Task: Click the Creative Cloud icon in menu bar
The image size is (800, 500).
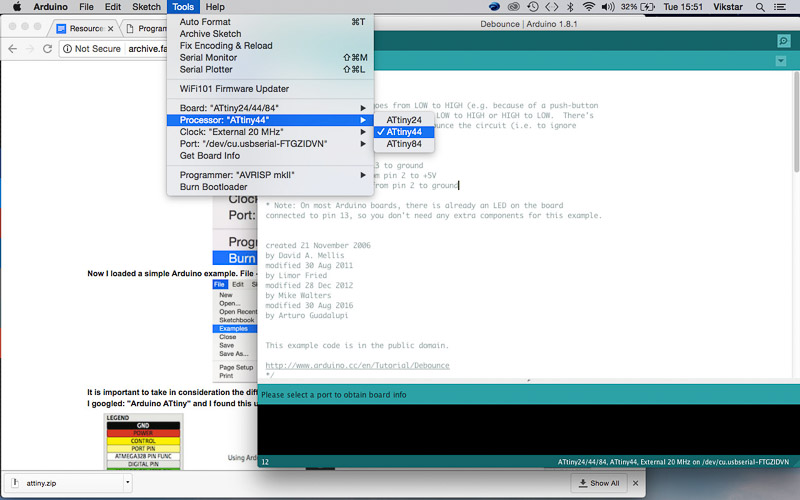Action: (x=513, y=7)
